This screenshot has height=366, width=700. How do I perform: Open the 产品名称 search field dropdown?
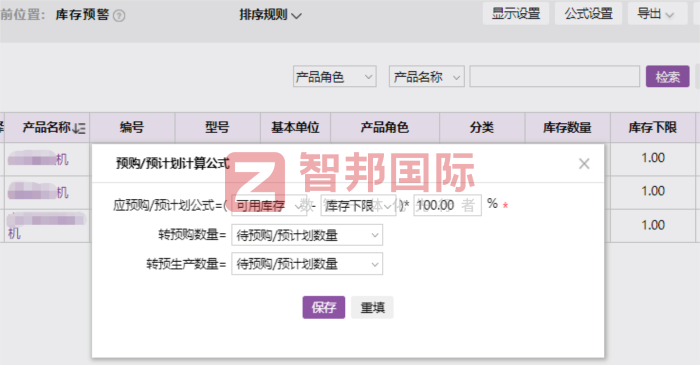point(426,77)
